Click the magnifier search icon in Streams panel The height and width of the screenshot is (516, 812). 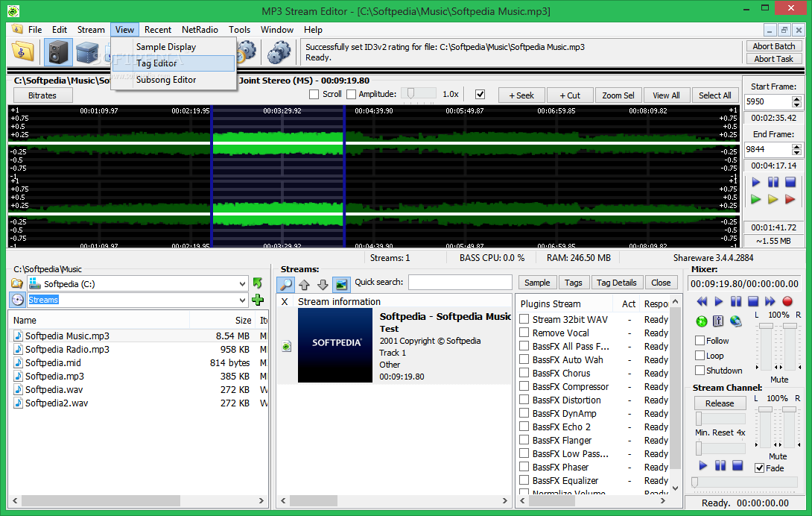pyautogui.click(x=286, y=284)
